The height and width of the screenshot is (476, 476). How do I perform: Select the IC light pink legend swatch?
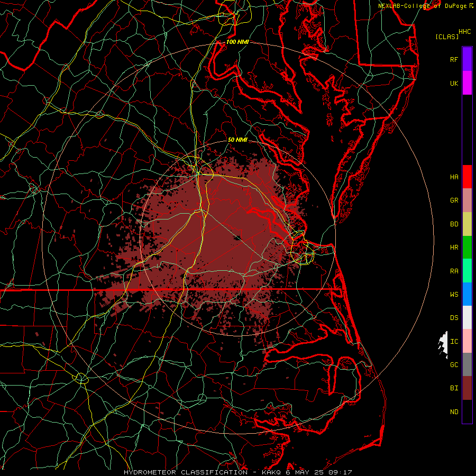(467, 341)
